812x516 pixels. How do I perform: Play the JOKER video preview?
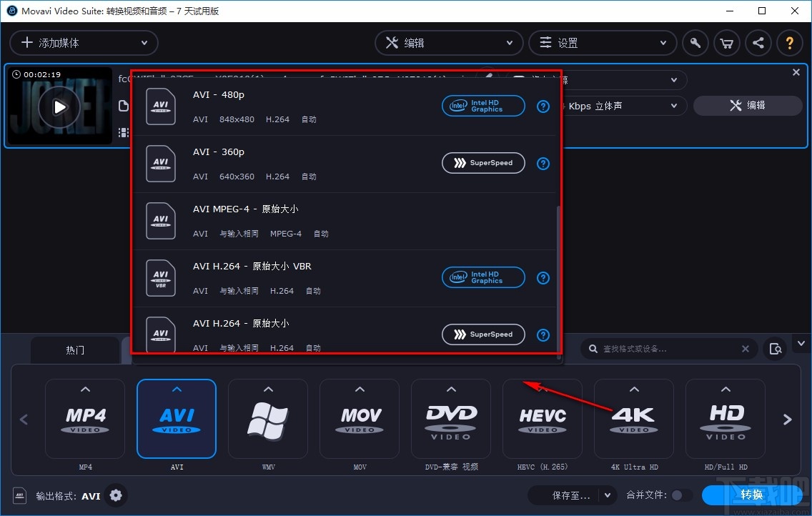pyautogui.click(x=59, y=106)
